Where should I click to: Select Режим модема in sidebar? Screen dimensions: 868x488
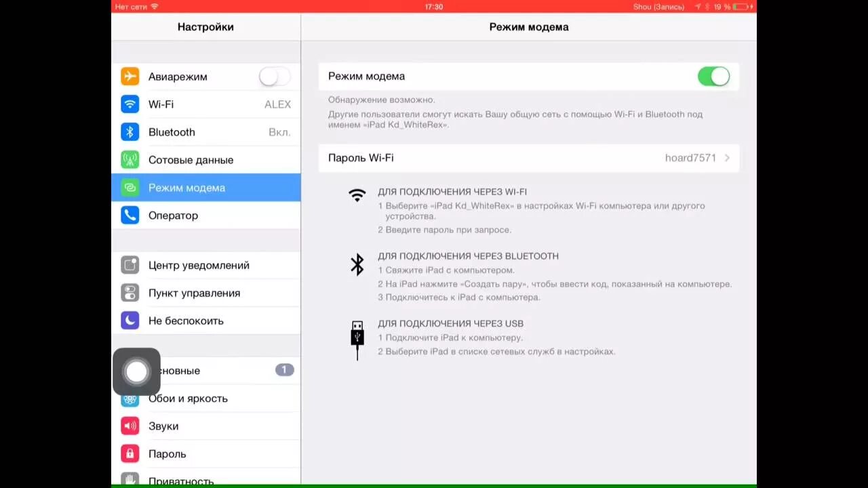point(206,188)
